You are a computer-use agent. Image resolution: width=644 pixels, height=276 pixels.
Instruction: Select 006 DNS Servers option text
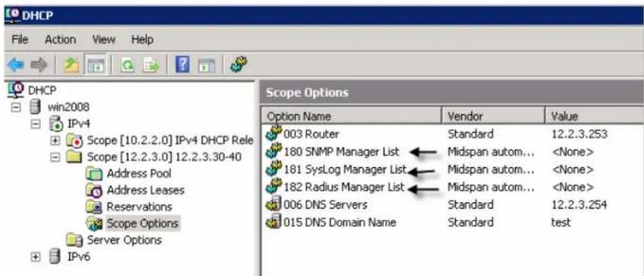[x=325, y=205]
